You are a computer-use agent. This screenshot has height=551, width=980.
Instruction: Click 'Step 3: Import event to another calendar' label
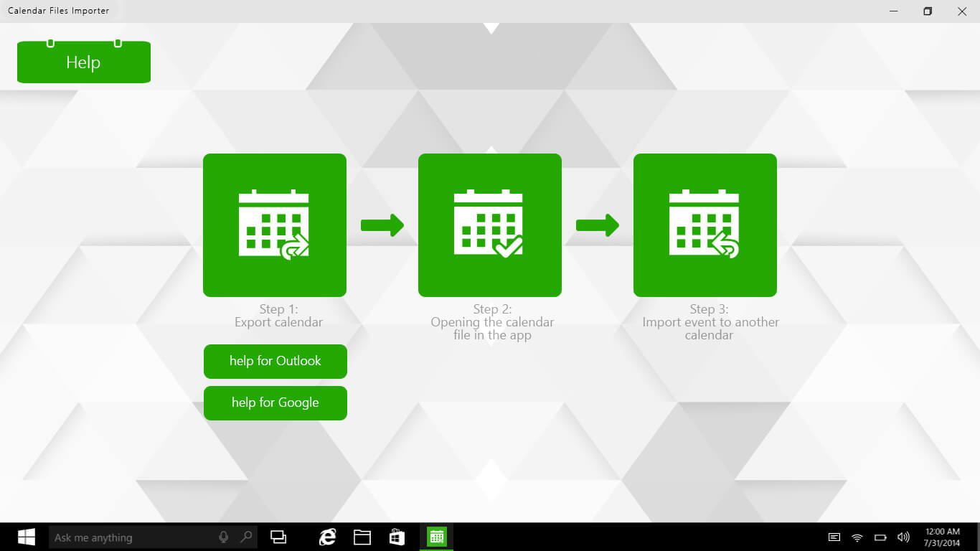[x=710, y=322]
